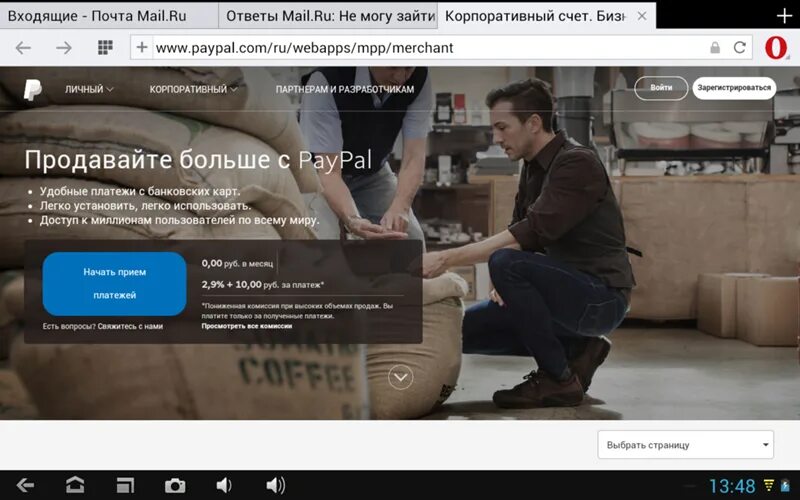Click the Пониженная комиссия footnote text

297,311
